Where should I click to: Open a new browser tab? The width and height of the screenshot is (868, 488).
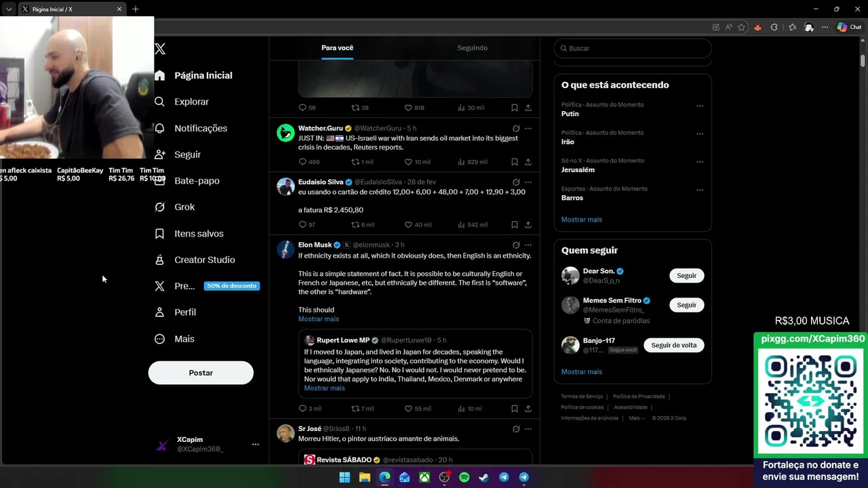(136, 9)
